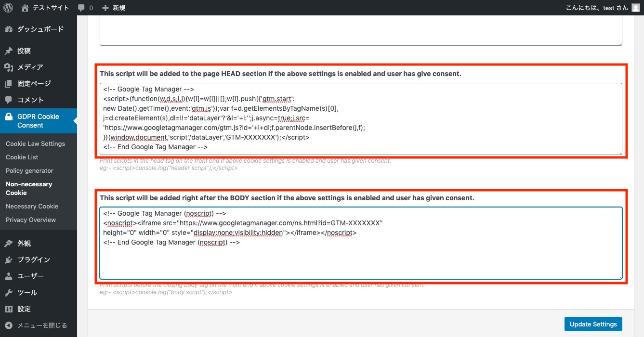Click the ユーザー person icon
644x337 pixels.
pyautogui.click(x=9, y=276)
